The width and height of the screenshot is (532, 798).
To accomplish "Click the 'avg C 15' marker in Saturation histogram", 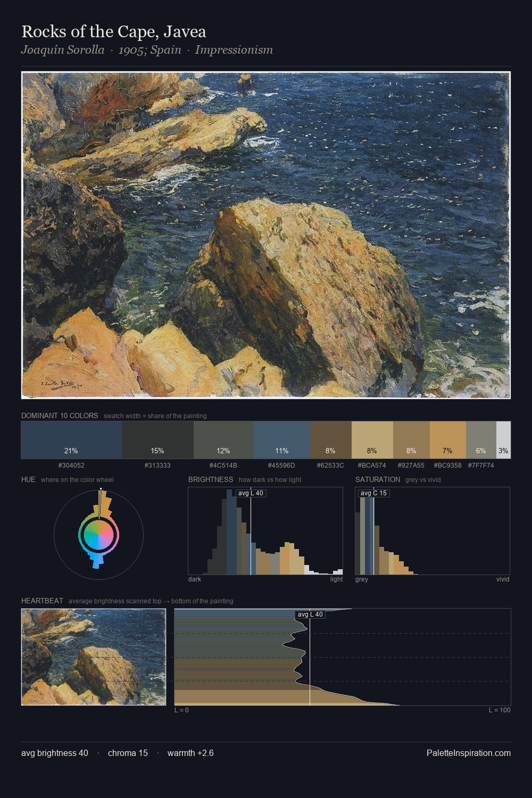I will [374, 493].
